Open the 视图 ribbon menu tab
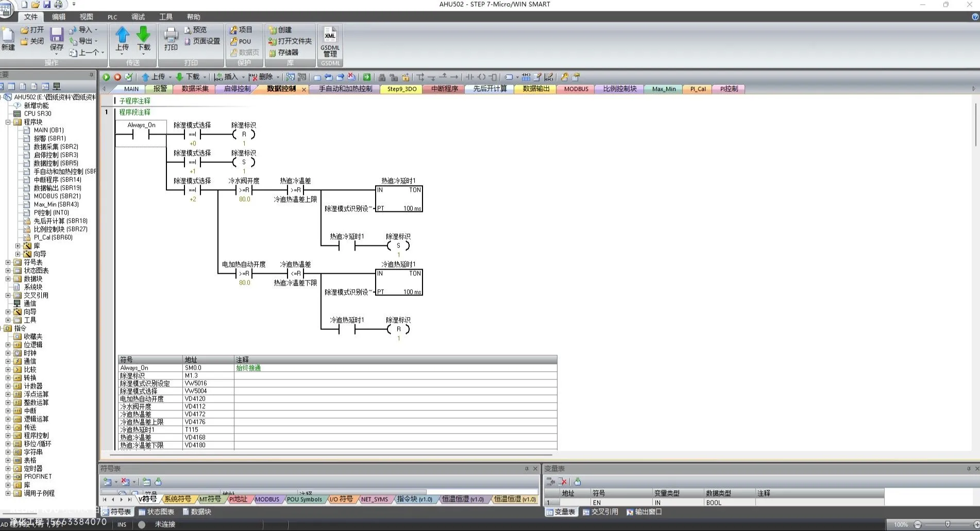980x531 pixels. pos(86,17)
